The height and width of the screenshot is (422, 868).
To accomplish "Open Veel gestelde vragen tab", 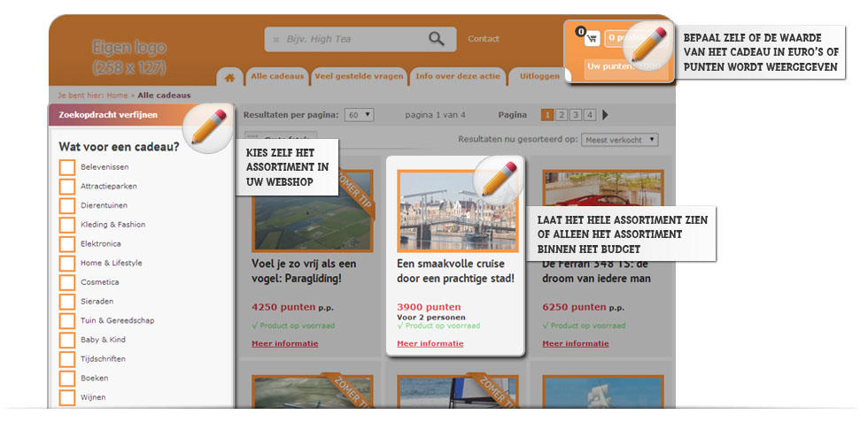I will click(x=359, y=76).
